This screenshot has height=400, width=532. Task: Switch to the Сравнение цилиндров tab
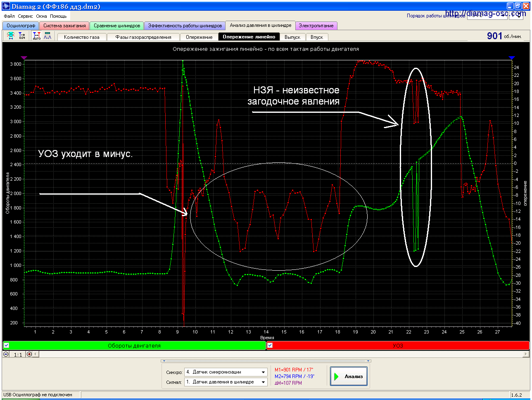[x=117, y=26]
